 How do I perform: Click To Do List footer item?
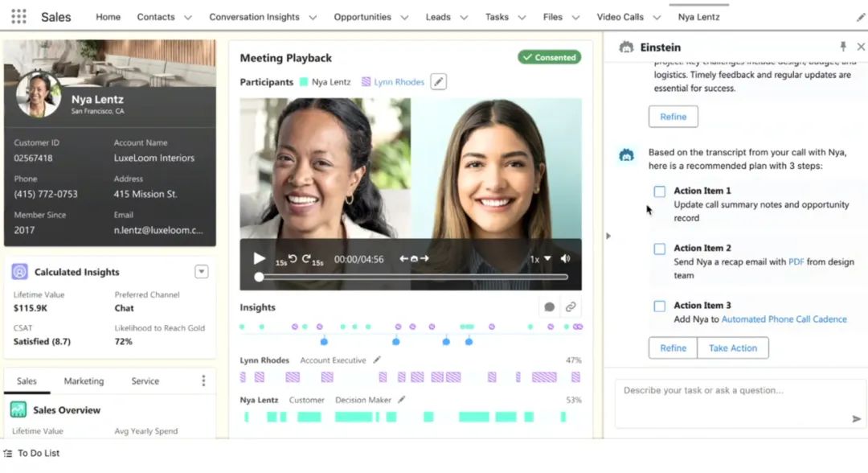31,453
